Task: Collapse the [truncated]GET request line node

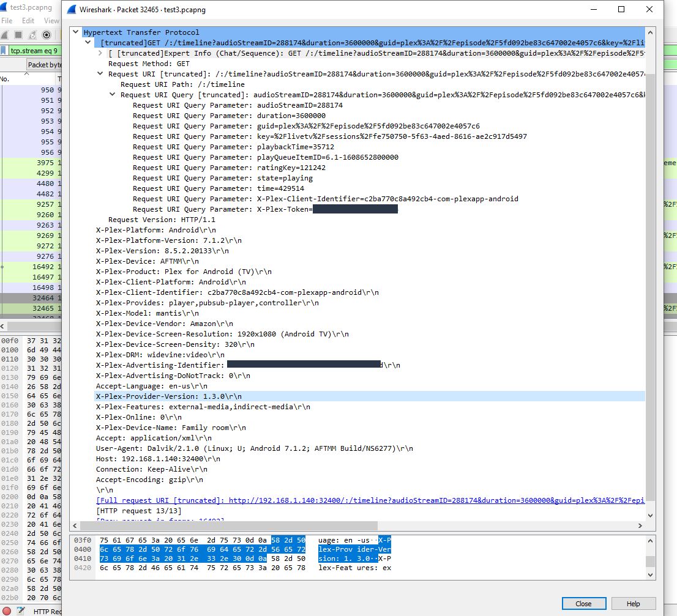Action: tap(88, 42)
